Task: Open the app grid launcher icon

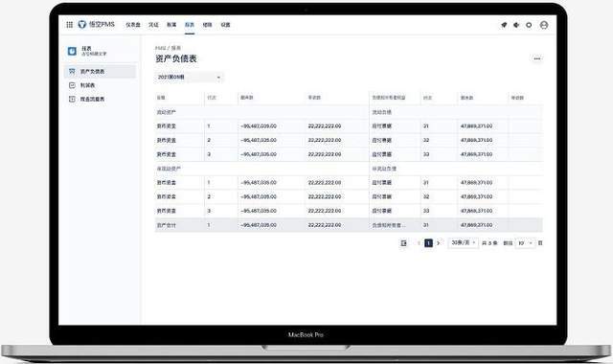Action: pyautogui.click(x=70, y=25)
